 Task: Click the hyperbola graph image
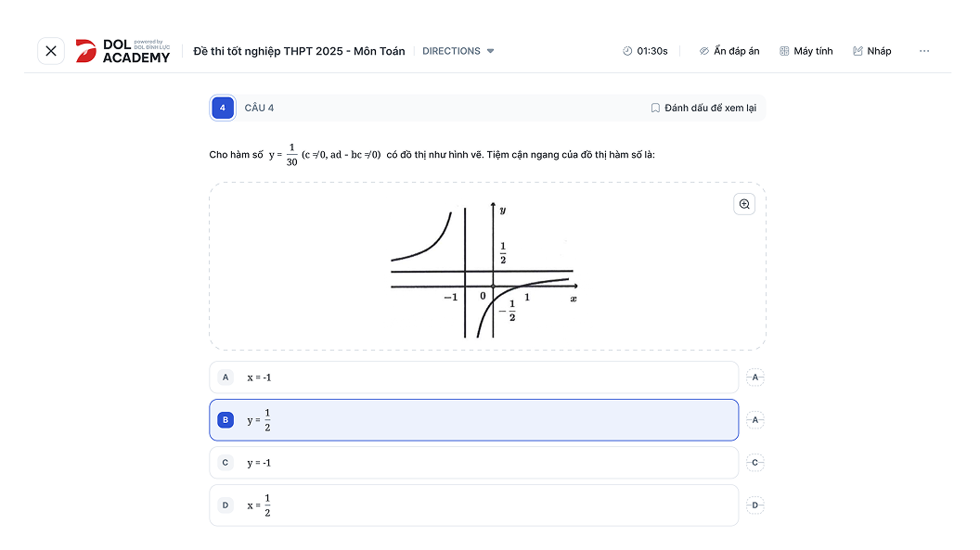(484, 267)
